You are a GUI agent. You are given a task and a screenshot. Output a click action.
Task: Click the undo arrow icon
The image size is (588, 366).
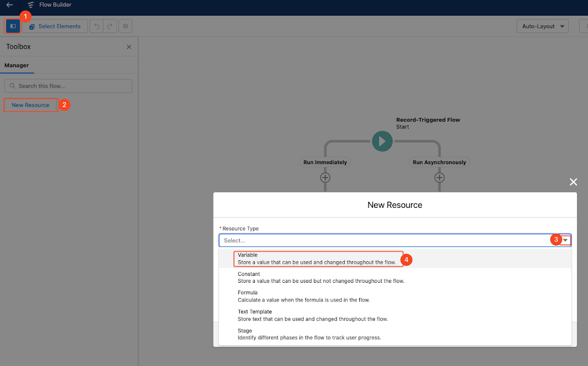(96, 26)
